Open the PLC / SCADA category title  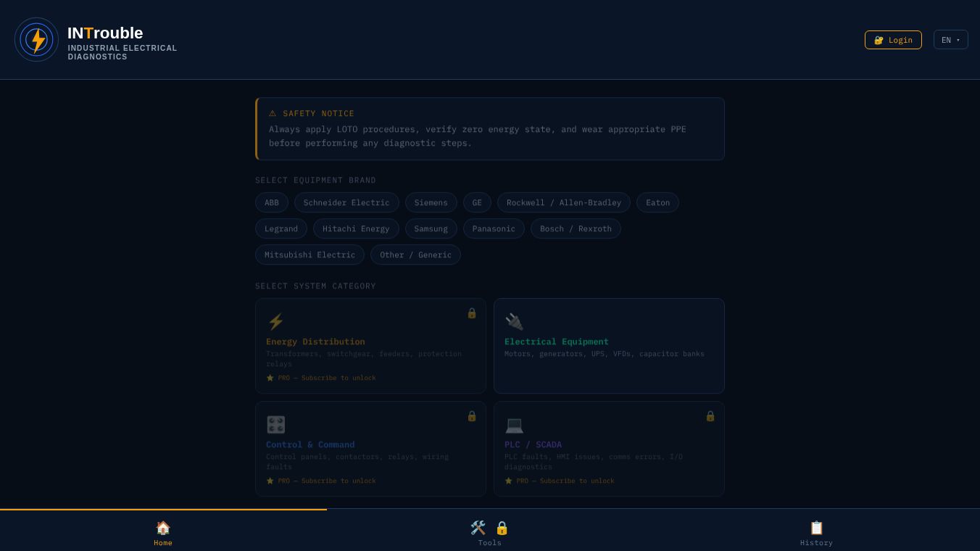pos(533,444)
